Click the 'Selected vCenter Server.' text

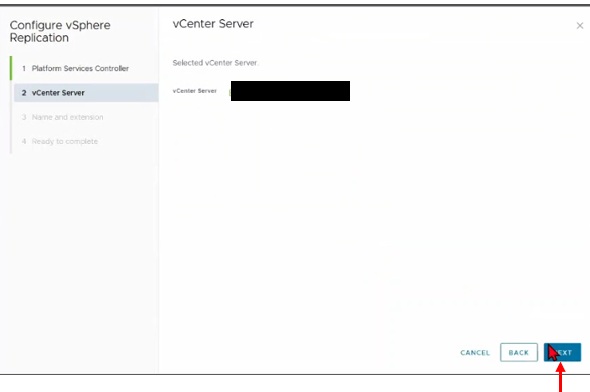tap(215, 63)
